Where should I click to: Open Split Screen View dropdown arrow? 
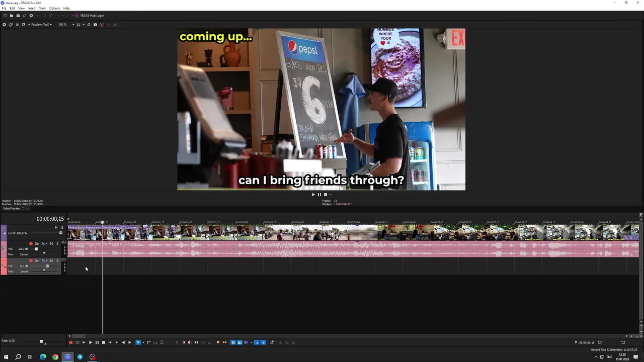(x=29, y=25)
